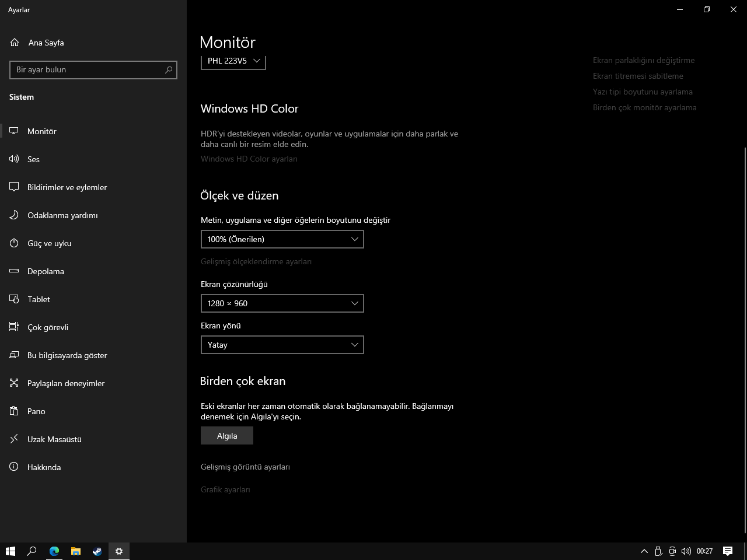747x560 pixels.
Task: Go to Ana Sayfa via the home icon
Action: click(x=15, y=43)
